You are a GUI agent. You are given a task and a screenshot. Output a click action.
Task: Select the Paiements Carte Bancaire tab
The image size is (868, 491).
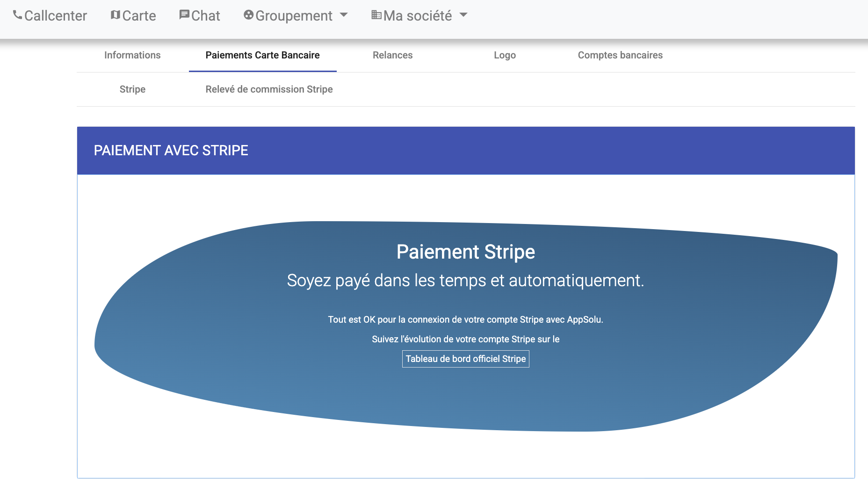[x=262, y=55]
